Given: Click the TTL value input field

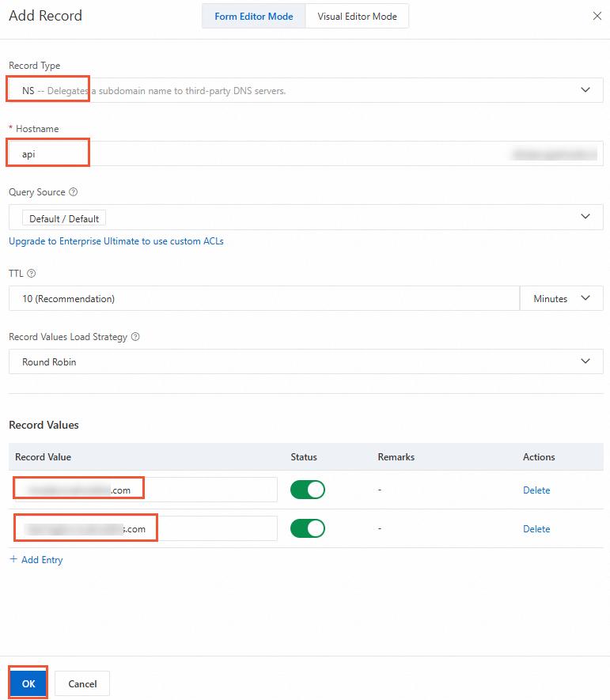Looking at the screenshot, I should coord(264,298).
